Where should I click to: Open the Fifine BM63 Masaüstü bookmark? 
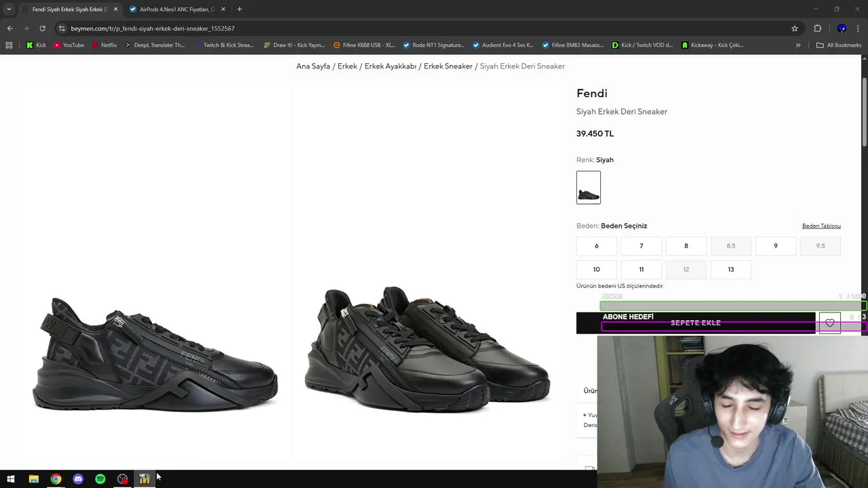(x=573, y=45)
